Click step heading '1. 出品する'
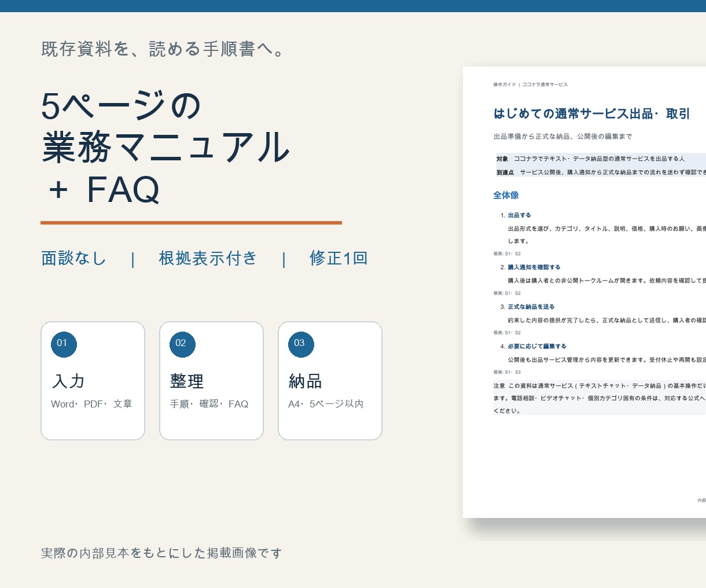 pyautogui.click(x=516, y=215)
